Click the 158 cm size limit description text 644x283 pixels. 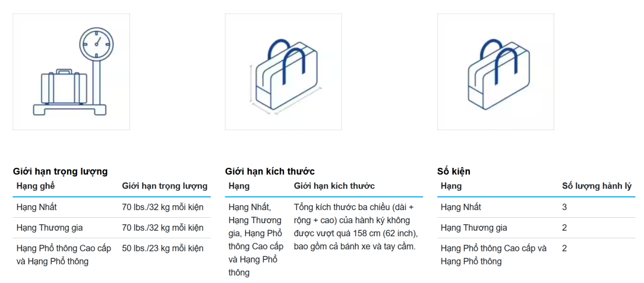pyautogui.click(x=356, y=227)
